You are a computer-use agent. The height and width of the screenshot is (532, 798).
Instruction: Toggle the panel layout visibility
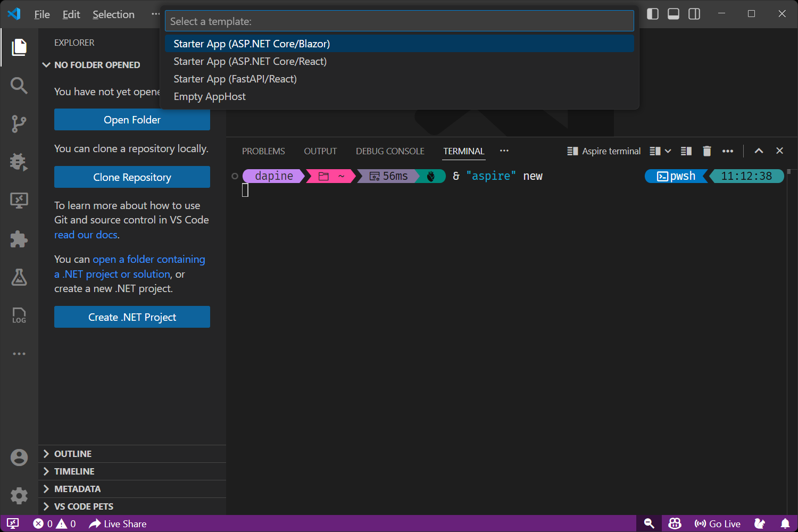point(673,14)
